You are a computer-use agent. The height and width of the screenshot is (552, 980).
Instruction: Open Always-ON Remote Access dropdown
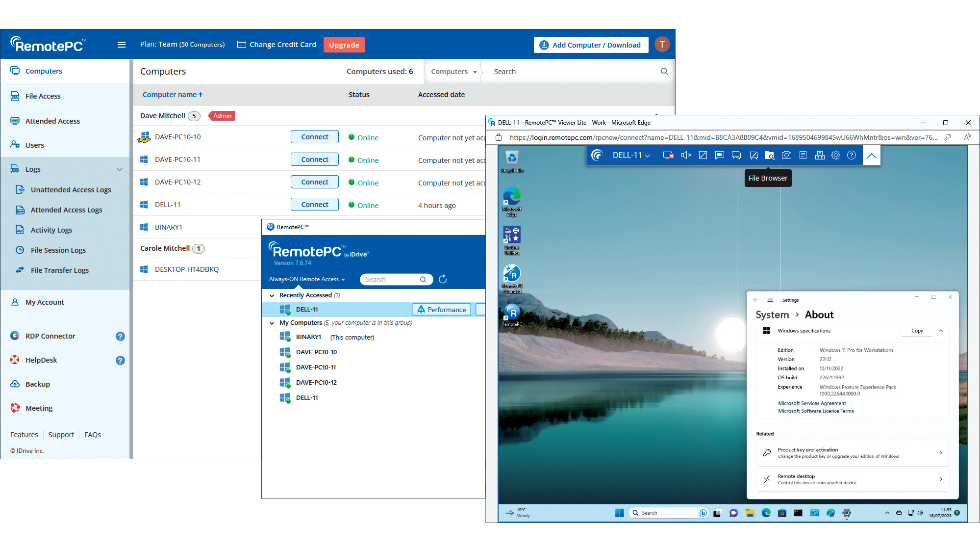click(307, 279)
